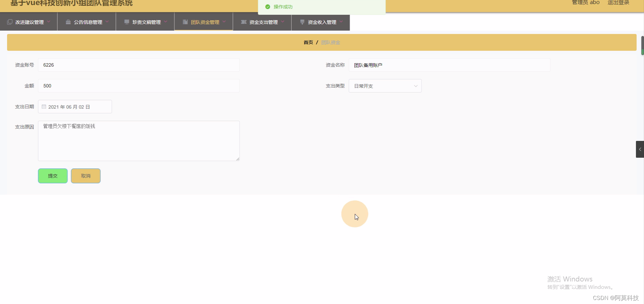Expand 公告信息管理 dropdown arrow
This screenshot has width=644, height=304.
tap(107, 22)
